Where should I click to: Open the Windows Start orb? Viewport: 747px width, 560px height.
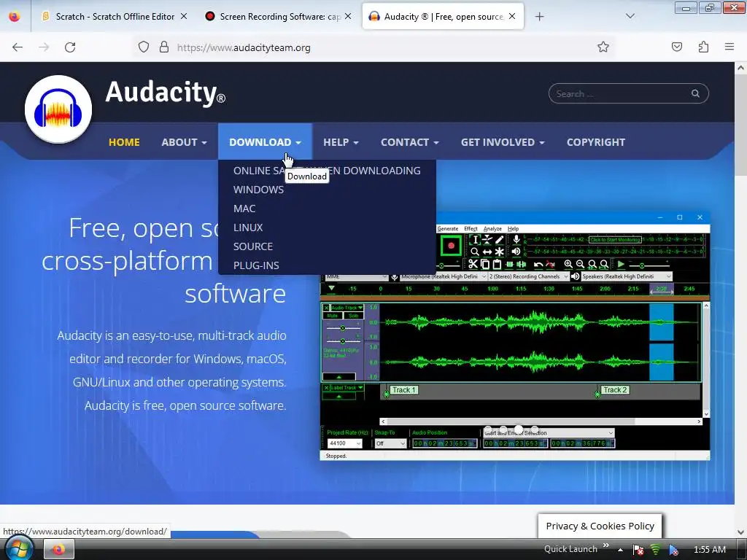19,548
